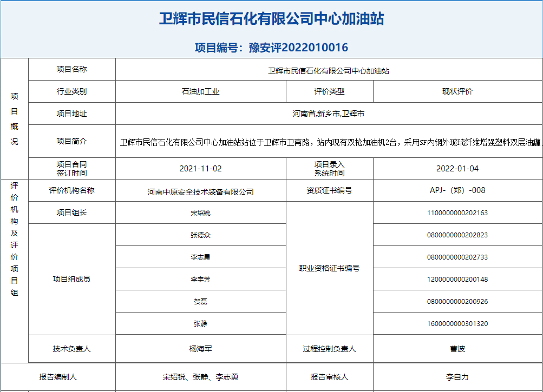Viewport: 543px width, 392px height.
Task: Click the 项目地址 label
Action: click(71, 114)
